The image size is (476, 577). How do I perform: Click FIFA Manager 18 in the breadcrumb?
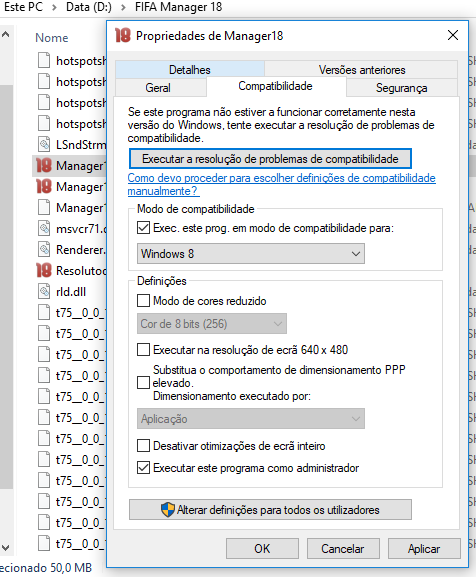178,7
